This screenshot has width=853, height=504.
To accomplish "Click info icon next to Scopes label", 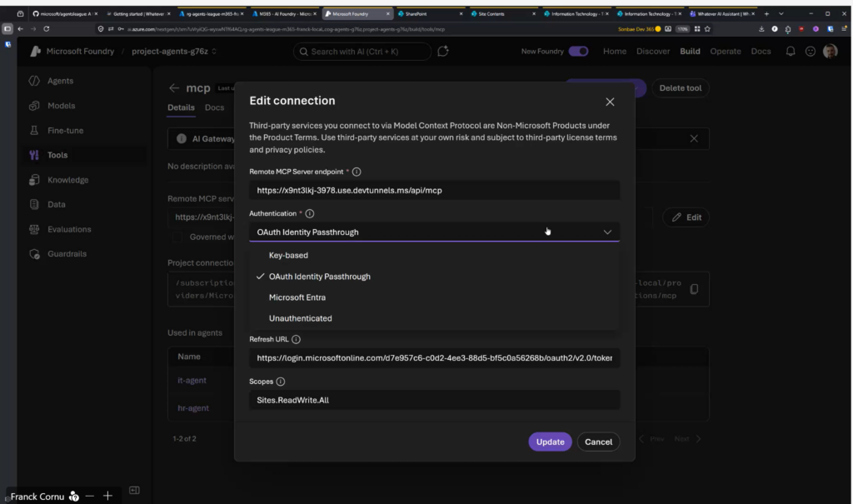I will [x=280, y=382].
